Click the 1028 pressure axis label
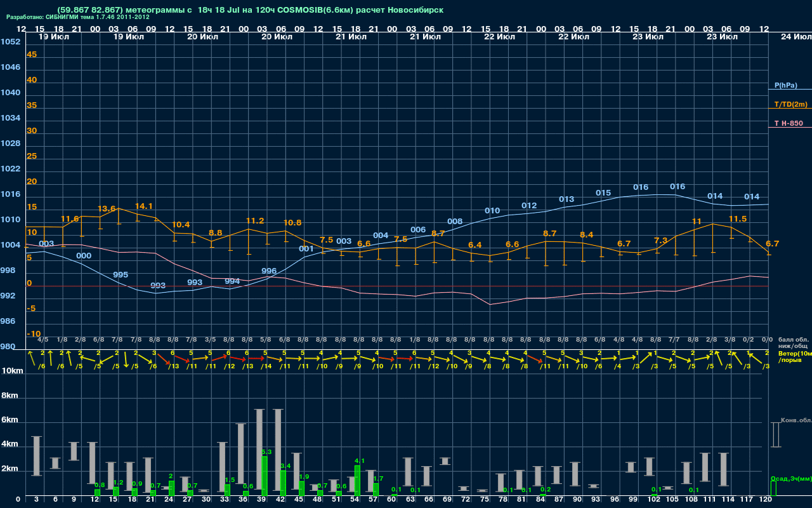 click(10, 144)
